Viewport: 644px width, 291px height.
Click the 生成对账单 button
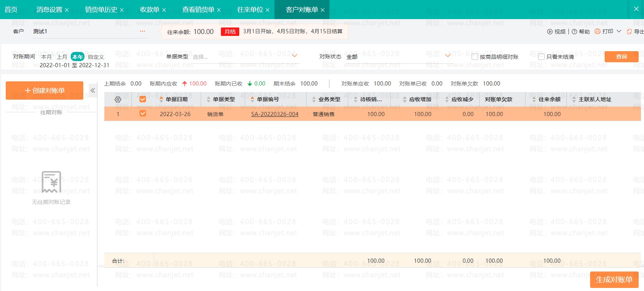tap(614, 280)
